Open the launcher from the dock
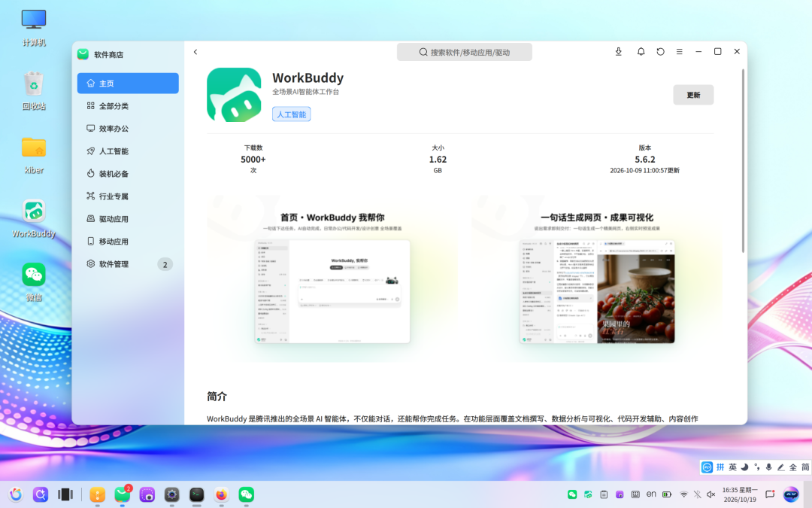Image resolution: width=812 pixels, height=508 pixels. [16, 494]
